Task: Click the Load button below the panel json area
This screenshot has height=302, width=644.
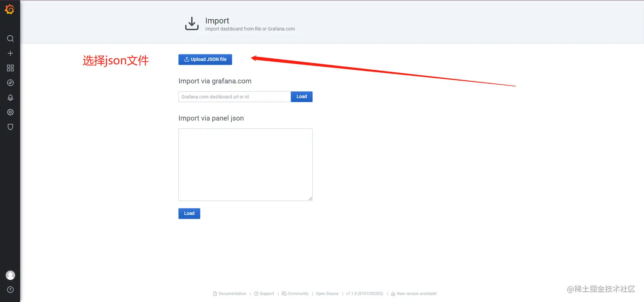Action: [x=189, y=214]
